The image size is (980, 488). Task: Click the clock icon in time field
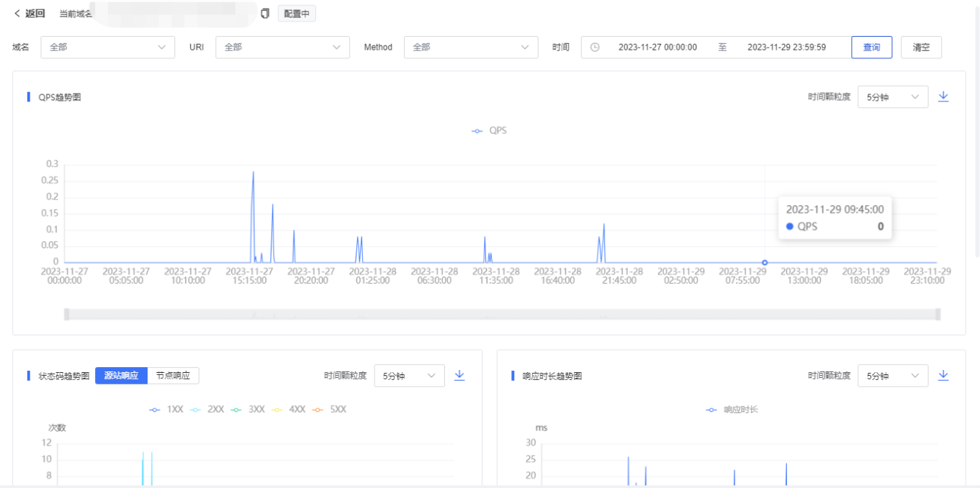(595, 48)
